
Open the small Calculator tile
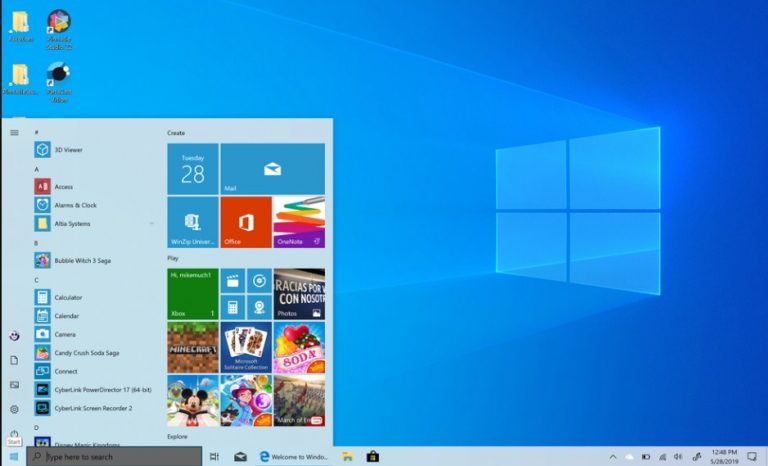[233, 307]
